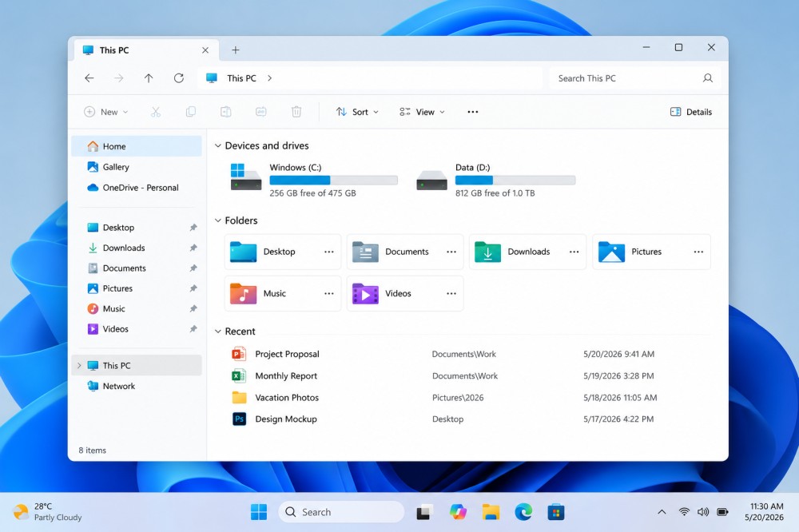
Task: Open Microsoft Edge from the taskbar
Action: coord(523,512)
